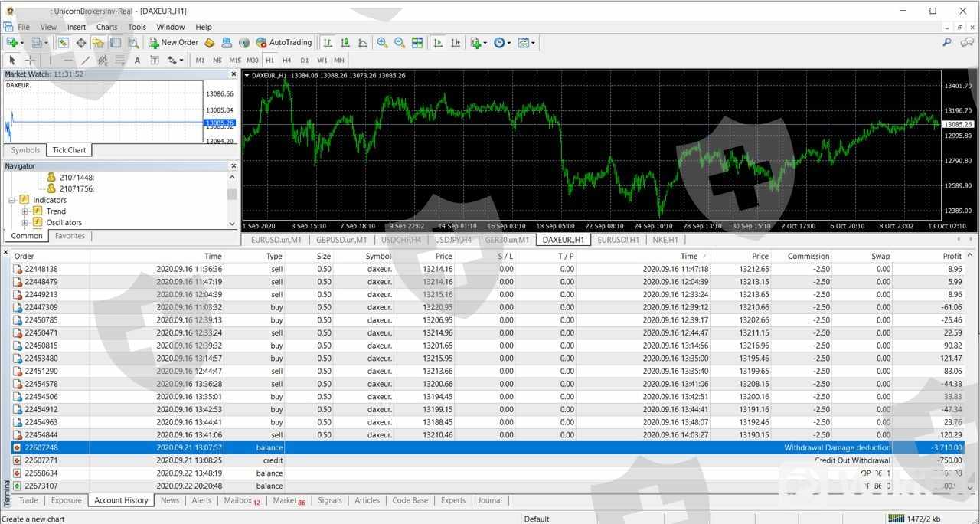Open the GBPUSD.un,M1 chart tab

coord(341,240)
